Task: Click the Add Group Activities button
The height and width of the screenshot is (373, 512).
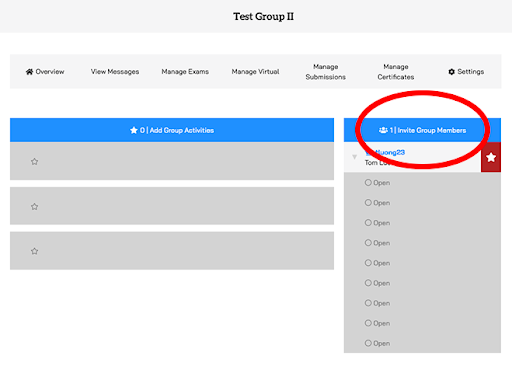Action: 172,130
